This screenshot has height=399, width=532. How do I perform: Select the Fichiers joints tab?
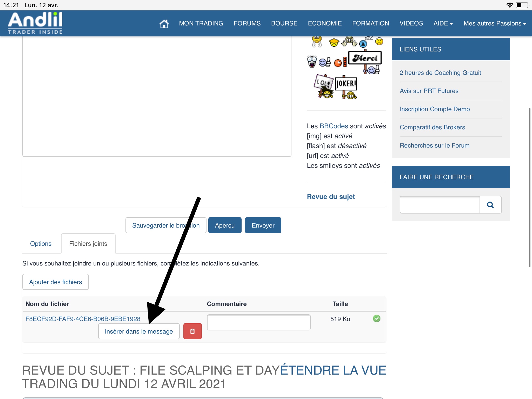coord(88,244)
